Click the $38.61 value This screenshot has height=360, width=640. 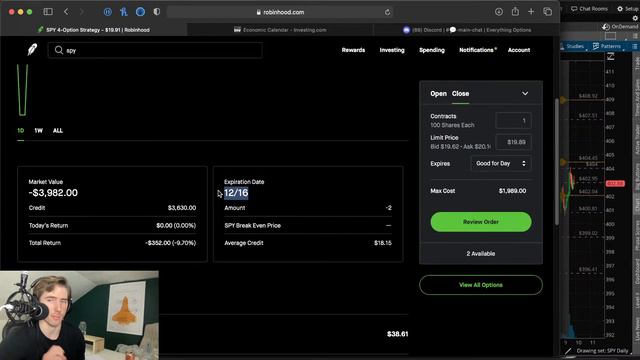point(398,334)
